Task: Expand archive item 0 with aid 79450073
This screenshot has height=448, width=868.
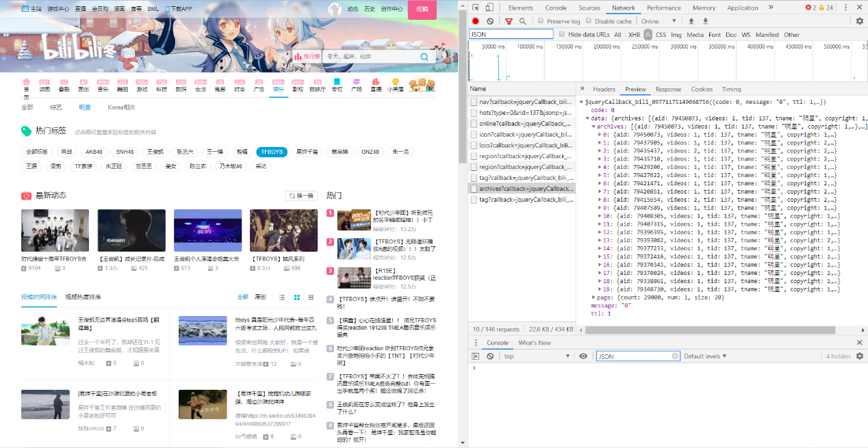Action: tap(599, 135)
